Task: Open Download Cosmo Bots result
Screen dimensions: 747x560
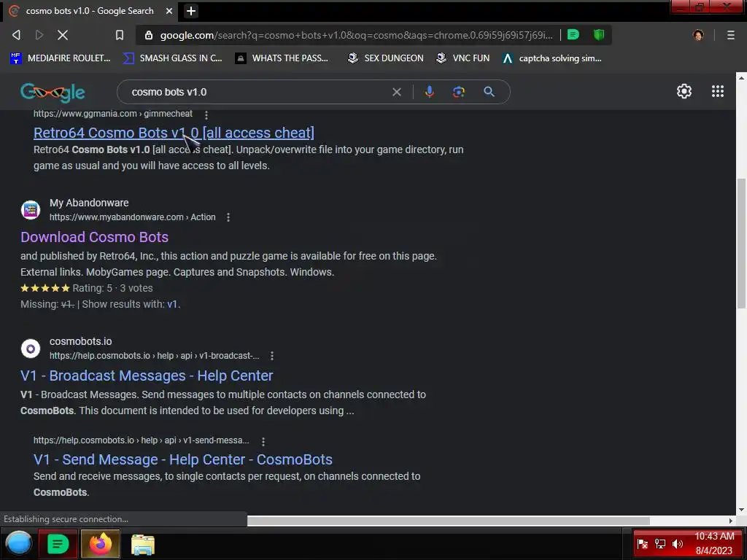Action: 94,237
